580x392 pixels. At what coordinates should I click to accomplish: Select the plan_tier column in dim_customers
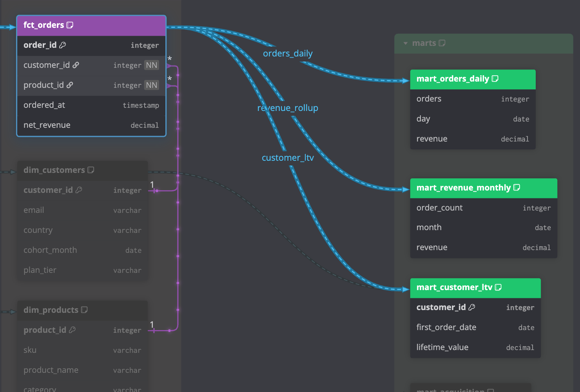83,270
